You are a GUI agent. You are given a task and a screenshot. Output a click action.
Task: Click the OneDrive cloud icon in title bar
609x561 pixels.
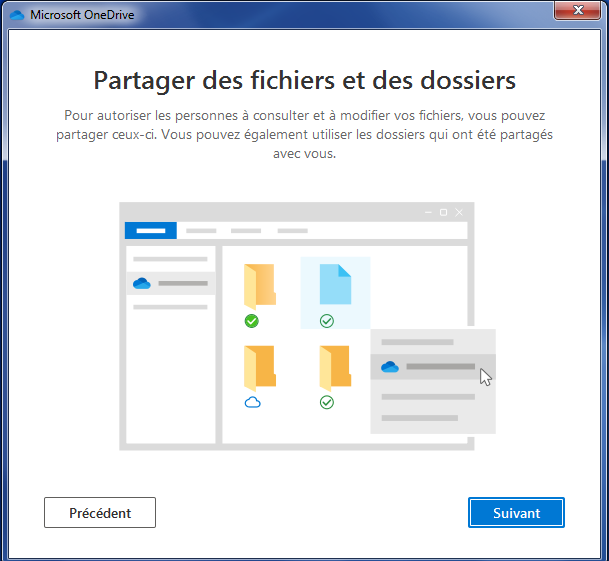point(17,15)
